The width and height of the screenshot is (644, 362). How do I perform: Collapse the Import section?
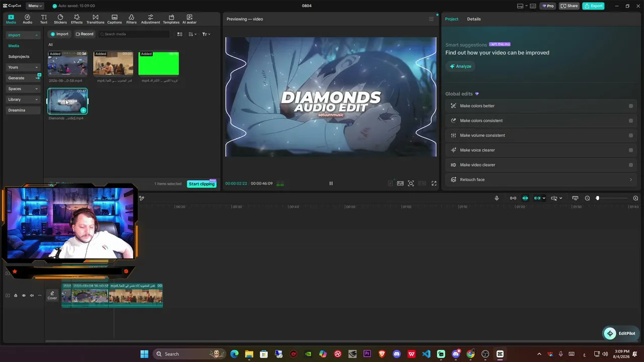point(36,35)
